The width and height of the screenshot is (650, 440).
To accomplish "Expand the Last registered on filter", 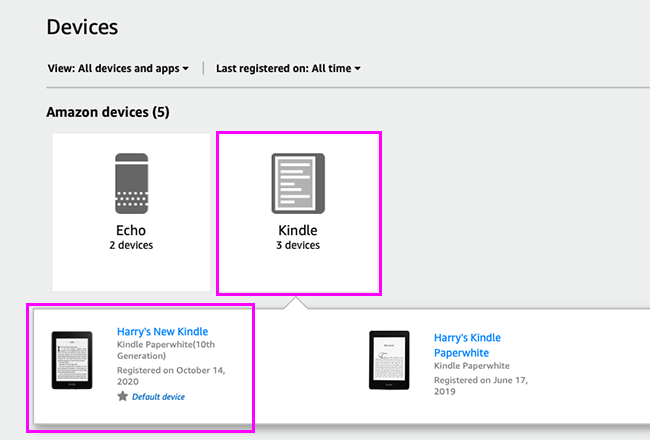I will pos(288,68).
